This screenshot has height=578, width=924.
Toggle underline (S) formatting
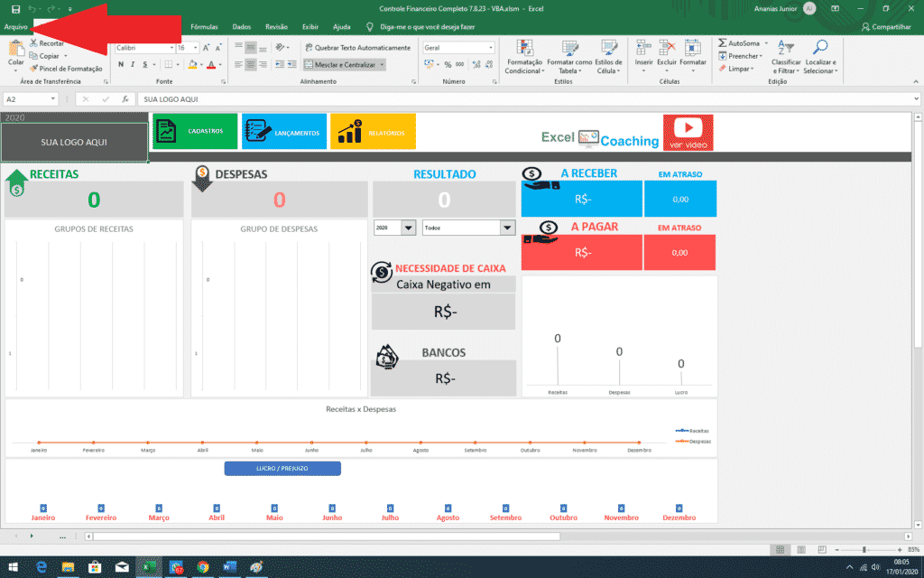pos(145,64)
